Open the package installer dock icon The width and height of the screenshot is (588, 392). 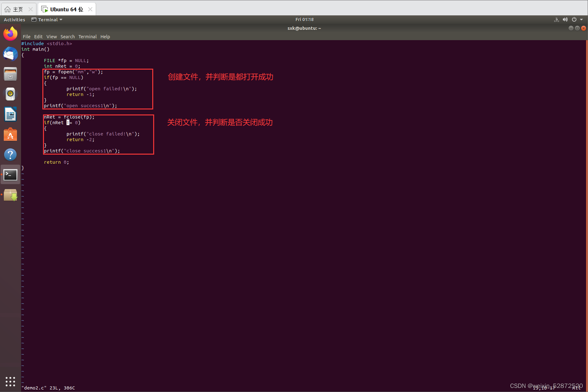pos(10,195)
